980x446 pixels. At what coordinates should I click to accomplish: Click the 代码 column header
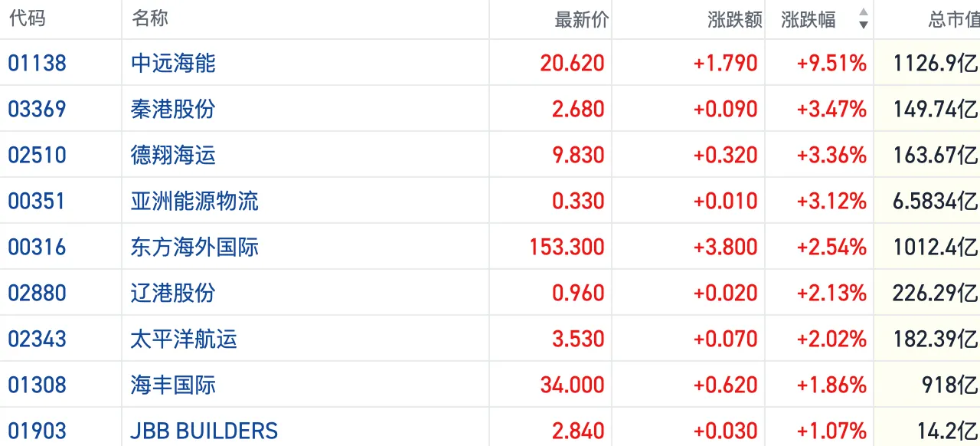click(x=27, y=19)
